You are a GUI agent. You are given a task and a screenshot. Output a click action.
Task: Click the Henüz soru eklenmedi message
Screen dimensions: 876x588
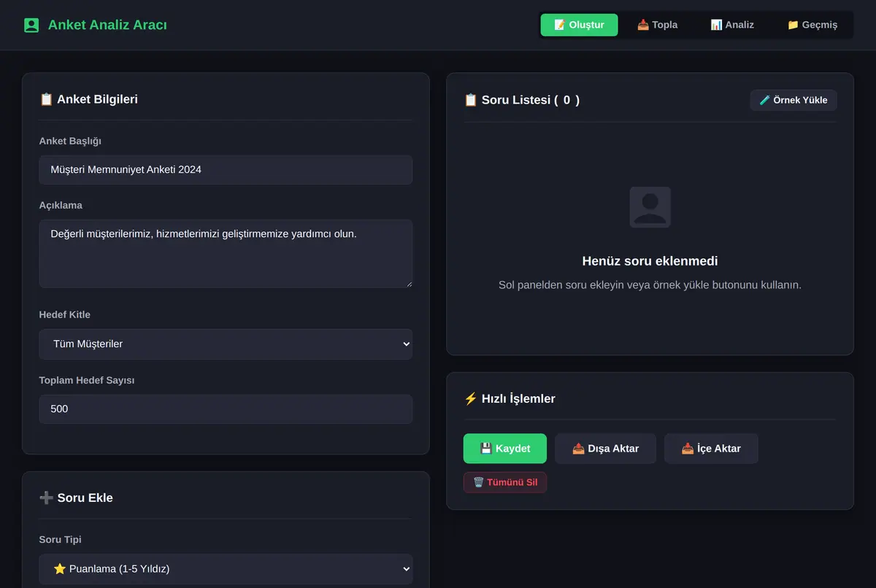tap(650, 261)
